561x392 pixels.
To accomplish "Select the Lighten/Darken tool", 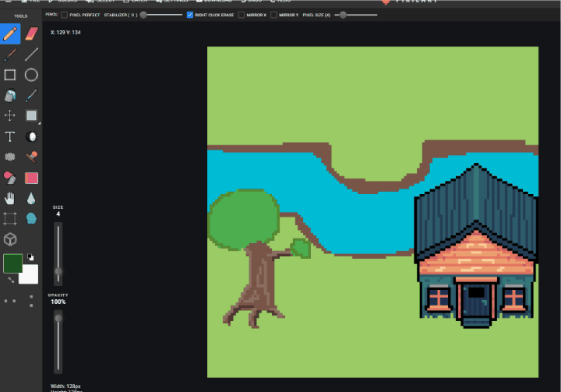I will (x=31, y=136).
